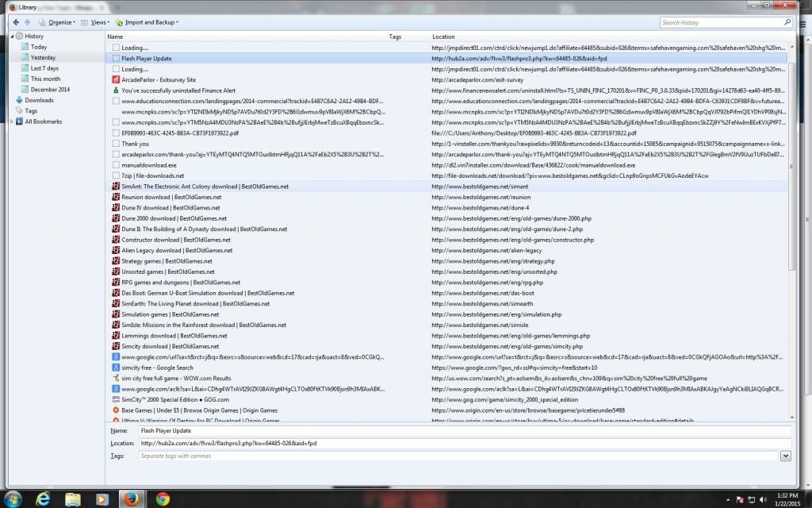812x508 pixels.
Task: Click the Tags field in details pane
Action: point(458,456)
